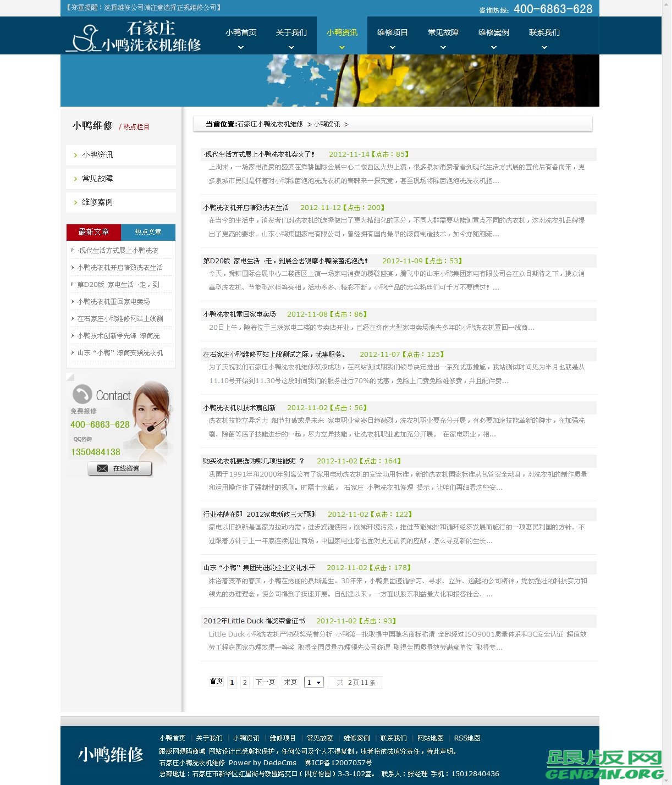Viewport: 672px width, 785px height.
Task: Open the pagination page-select dropdown
Action: tap(313, 682)
